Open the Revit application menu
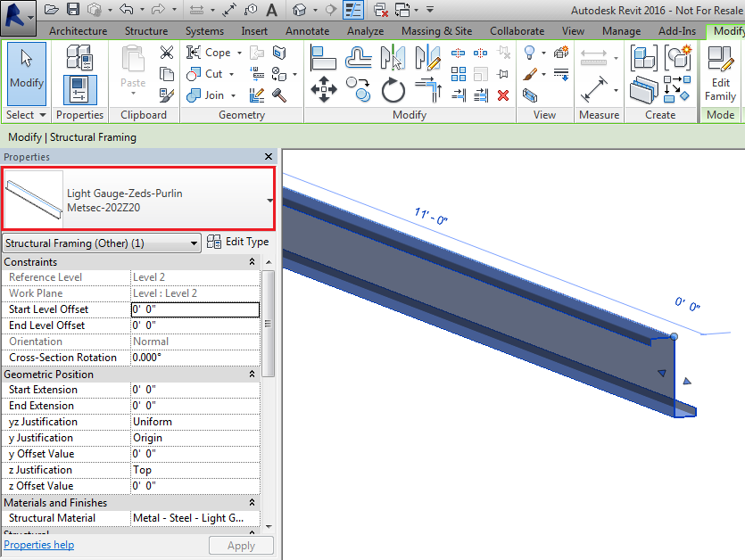The height and width of the screenshot is (560, 745). click(x=18, y=18)
